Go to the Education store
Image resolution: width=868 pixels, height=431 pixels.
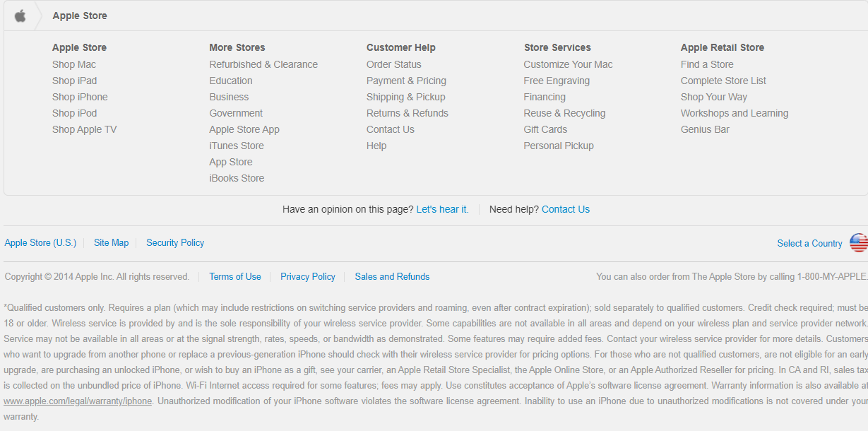[231, 81]
